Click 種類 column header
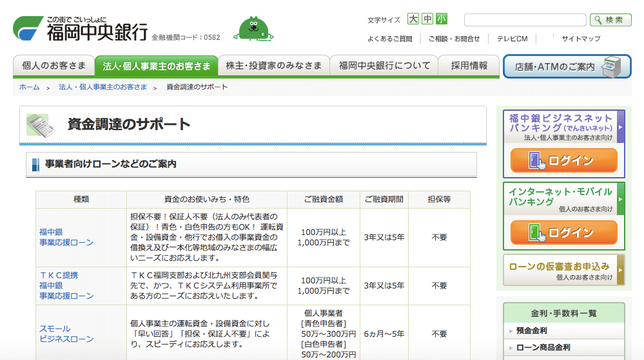 click(81, 199)
